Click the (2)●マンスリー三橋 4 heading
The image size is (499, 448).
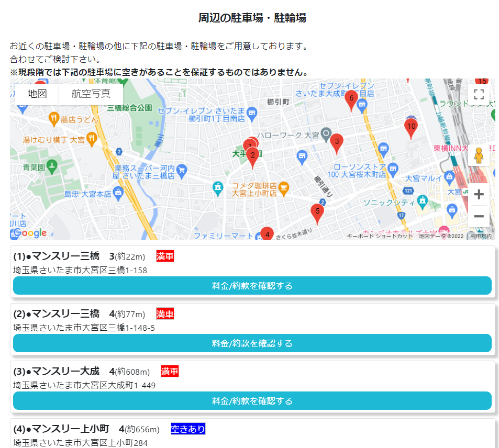point(64,313)
